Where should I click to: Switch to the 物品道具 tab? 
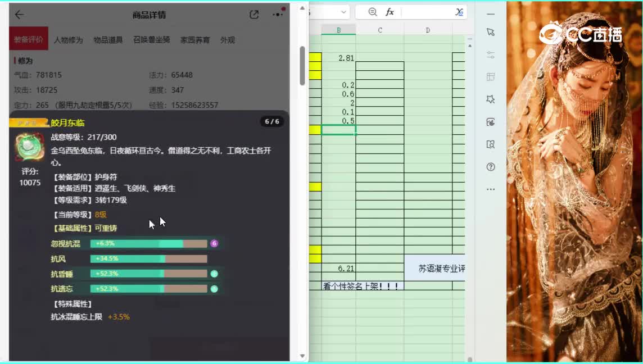[108, 40]
